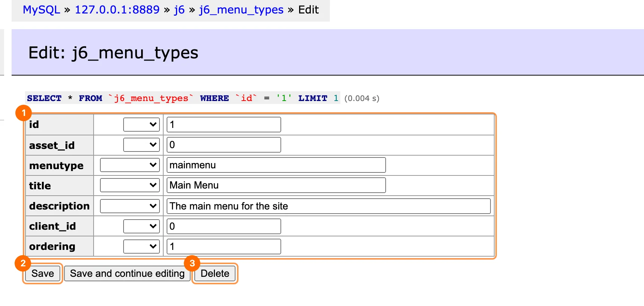The image size is (644, 306).
Task: Focus the client_id value field
Action: pyautogui.click(x=224, y=226)
